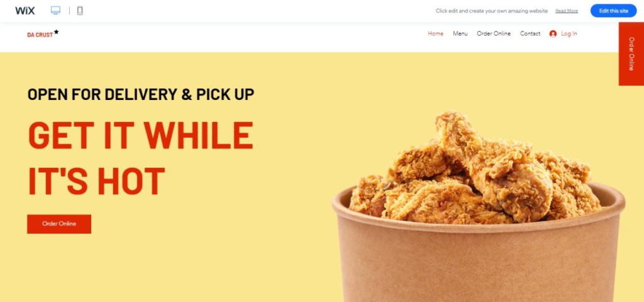Click the kraft paper bucket body
The image size is (644, 302).
[479, 263]
